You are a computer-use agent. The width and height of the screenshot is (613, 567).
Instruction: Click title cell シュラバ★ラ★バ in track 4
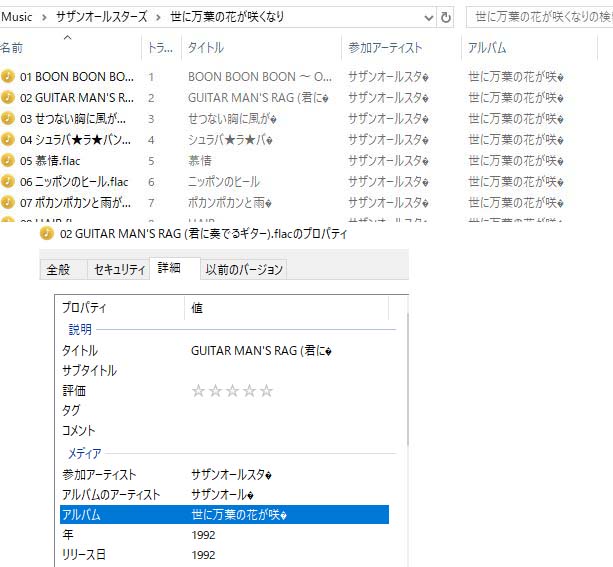(230, 140)
